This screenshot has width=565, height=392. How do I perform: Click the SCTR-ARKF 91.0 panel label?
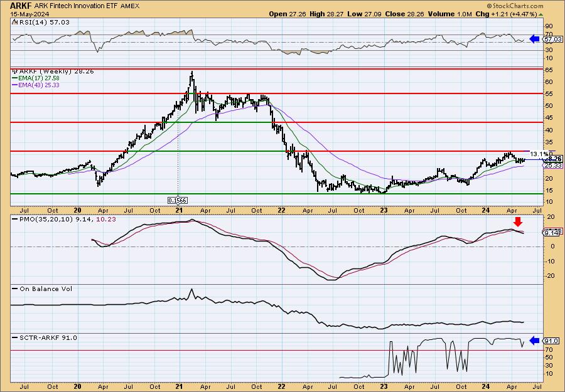48,337
